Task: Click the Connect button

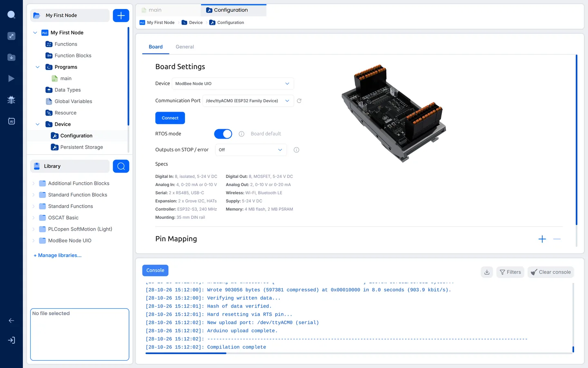Action: coord(170,118)
